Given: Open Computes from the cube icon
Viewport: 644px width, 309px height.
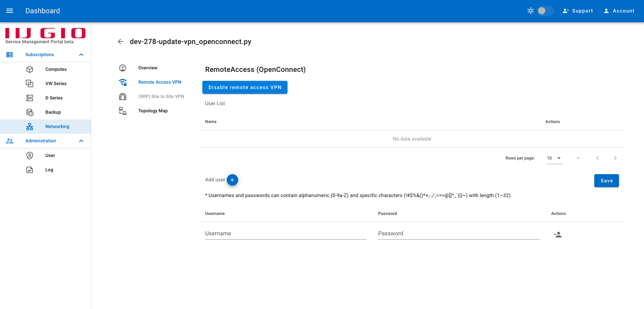Looking at the screenshot, I should tap(30, 69).
